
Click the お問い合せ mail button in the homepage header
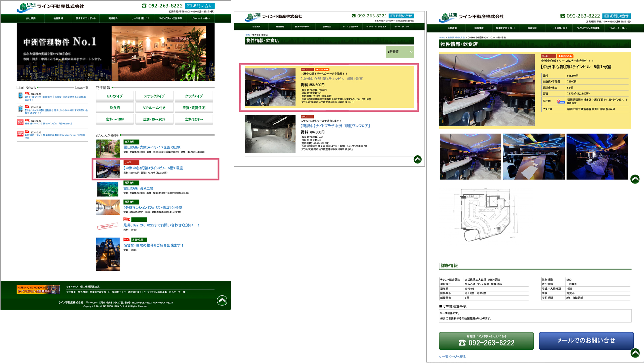coord(200,6)
